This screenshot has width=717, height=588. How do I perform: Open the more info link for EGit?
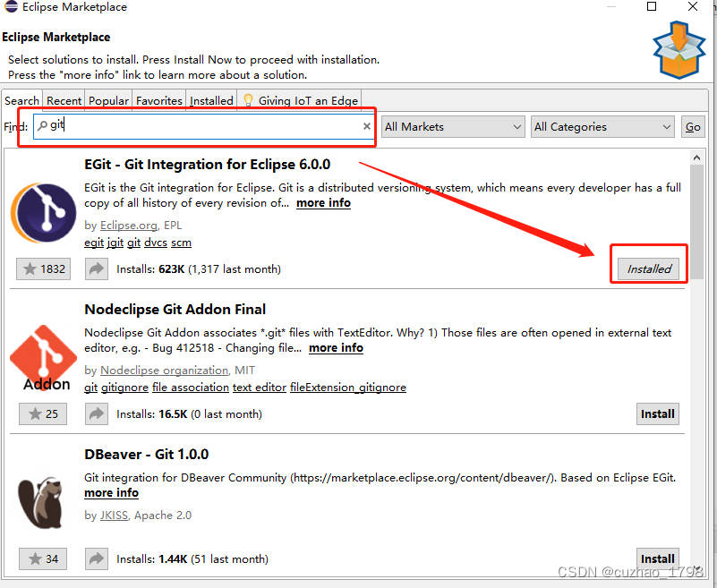point(322,202)
